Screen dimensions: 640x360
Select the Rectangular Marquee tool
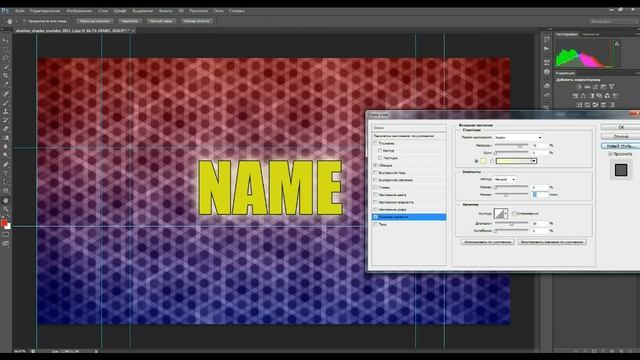pos(6,49)
